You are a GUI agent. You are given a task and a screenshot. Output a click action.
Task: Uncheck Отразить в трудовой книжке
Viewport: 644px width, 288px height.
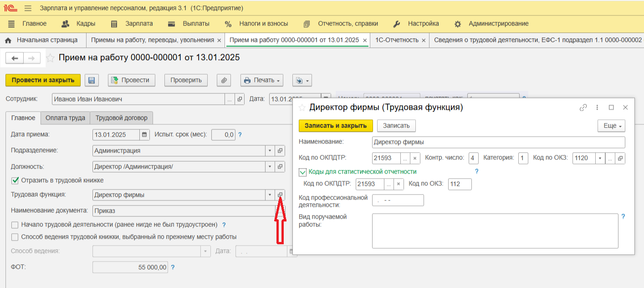[15, 180]
